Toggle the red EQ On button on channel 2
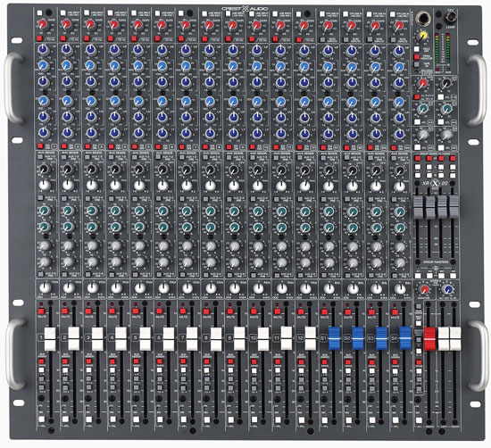This screenshot has height=448, width=491. pyautogui.click(x=64, y=145)
